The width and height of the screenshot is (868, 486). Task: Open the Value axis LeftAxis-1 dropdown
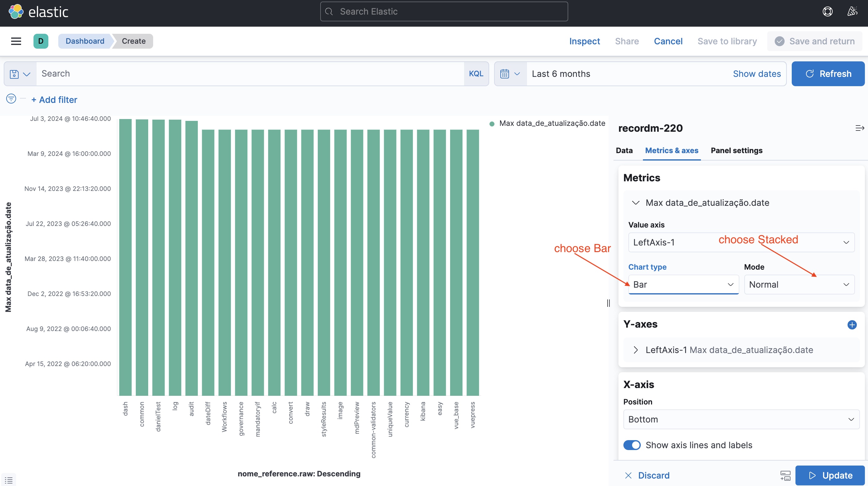741,242
